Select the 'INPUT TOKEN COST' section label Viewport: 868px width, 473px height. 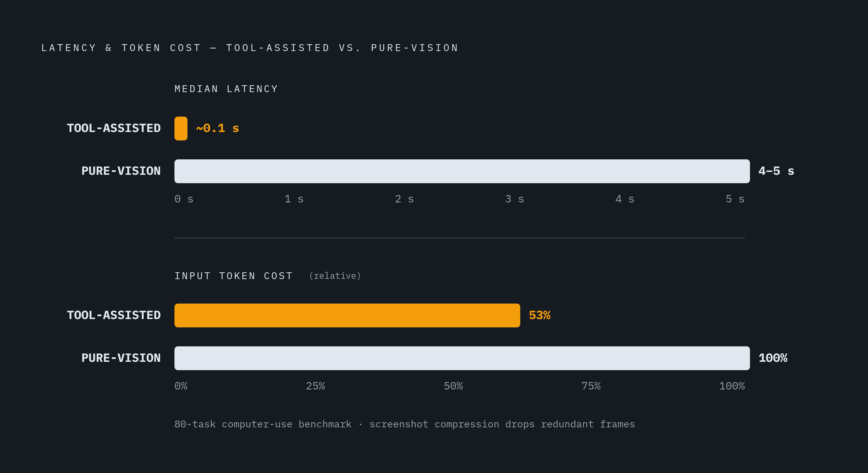[x=233, y=276]
